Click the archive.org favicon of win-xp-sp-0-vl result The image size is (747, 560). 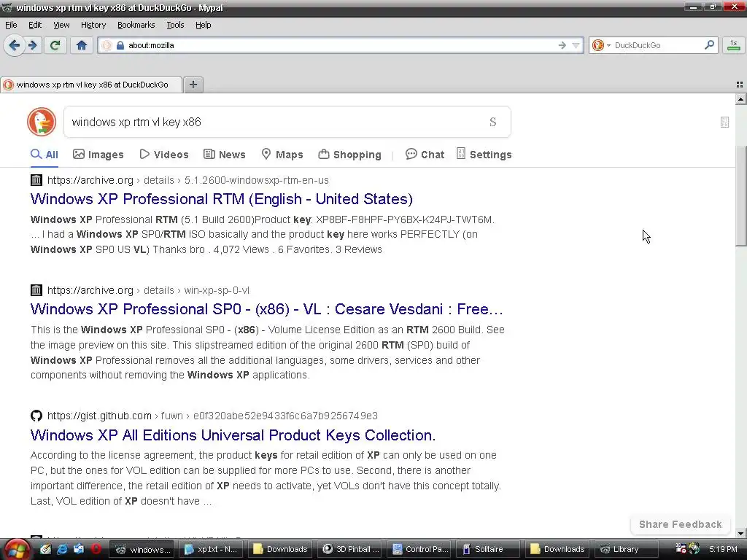tap(36, 290)
